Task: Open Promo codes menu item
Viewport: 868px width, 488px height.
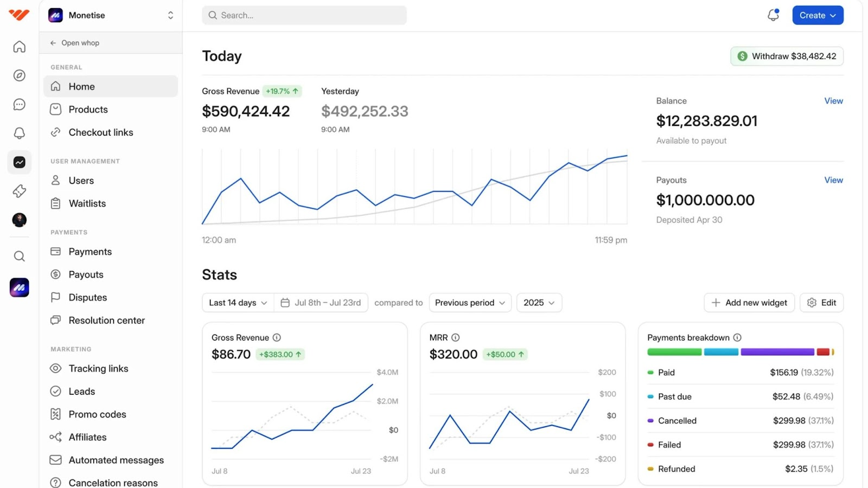Action: [x=97, y=414]
